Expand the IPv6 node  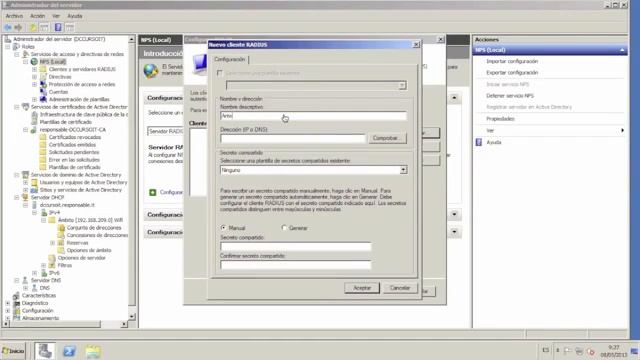(x=35, y=273)
